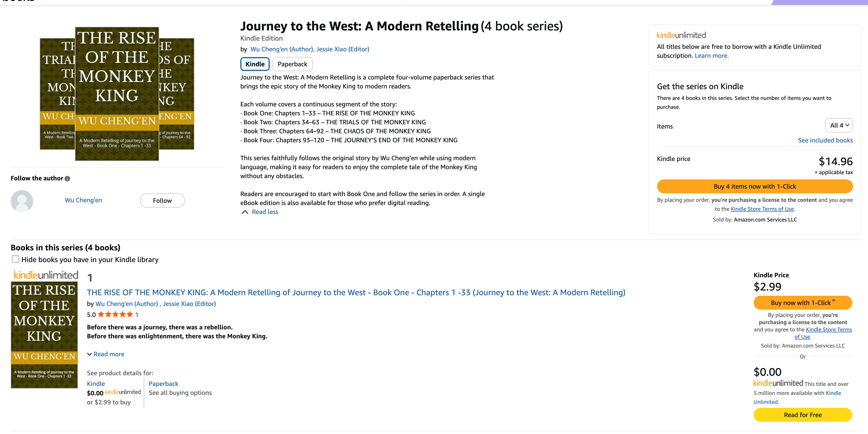Click the Read for Free button
The height and width of the screenshot is (434, 868).
coord(803,415)
